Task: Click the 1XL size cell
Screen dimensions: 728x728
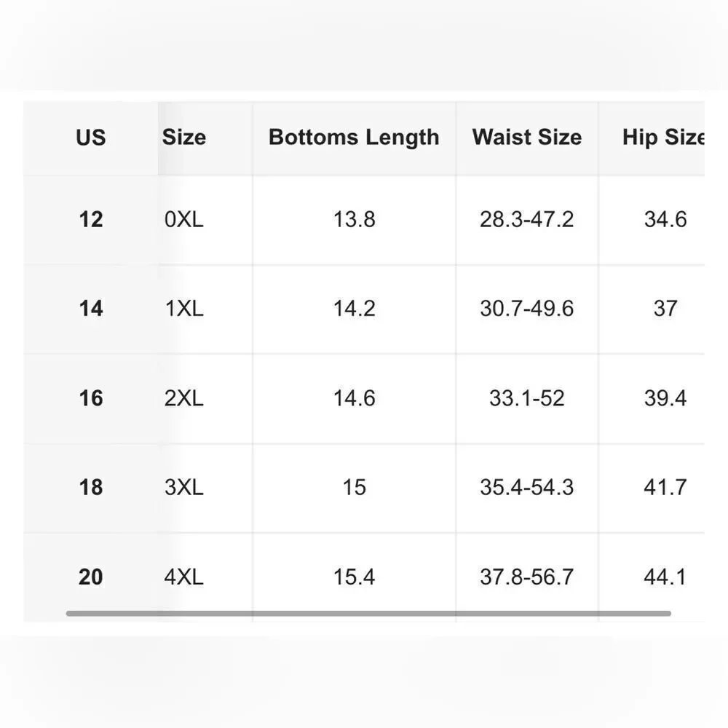Action: tap(184, 308)
